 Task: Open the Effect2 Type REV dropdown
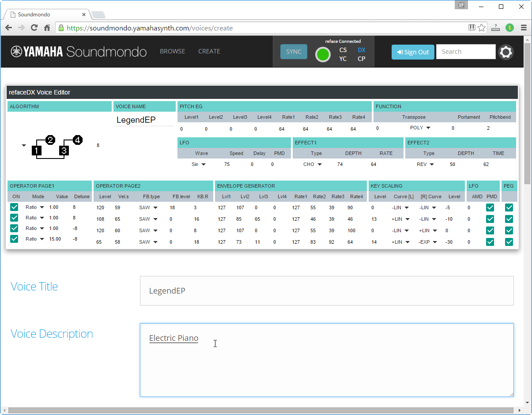click(x=426, y=164)
